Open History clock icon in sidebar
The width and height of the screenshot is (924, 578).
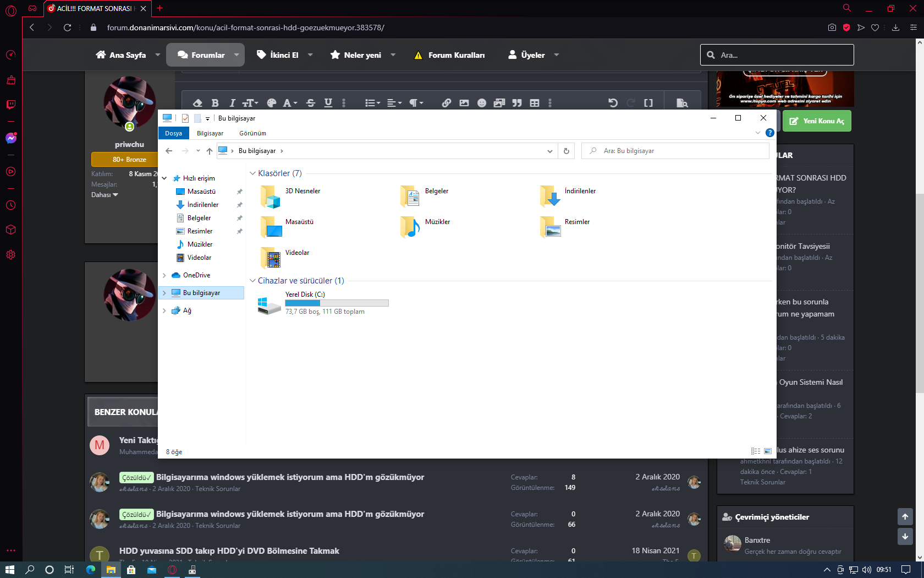click(x=11, y=205)
